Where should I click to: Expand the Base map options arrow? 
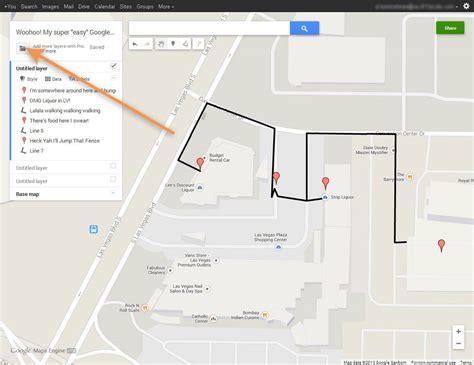click(x=113, y=193)
